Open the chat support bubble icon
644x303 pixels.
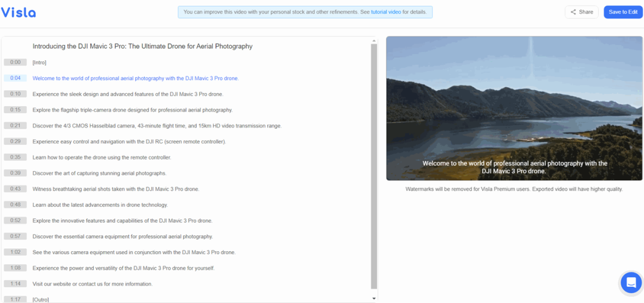coord(631,283)
